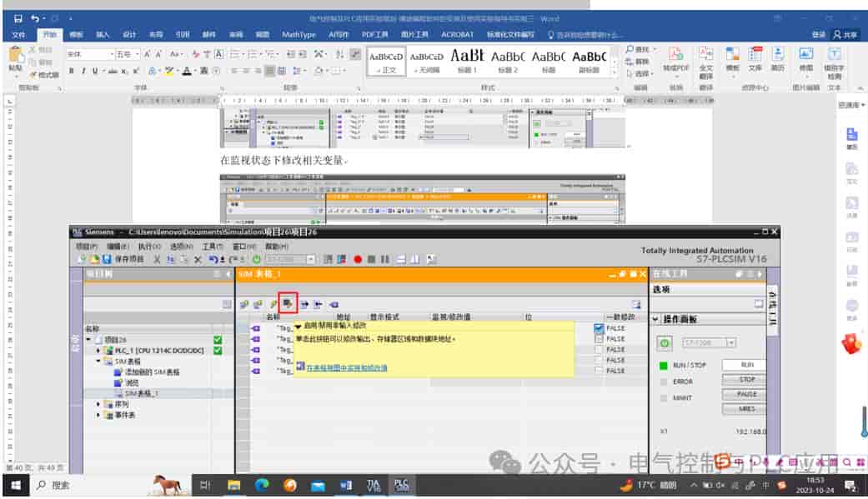Click the help link in yellow tooltip

[x=347, y=367]
